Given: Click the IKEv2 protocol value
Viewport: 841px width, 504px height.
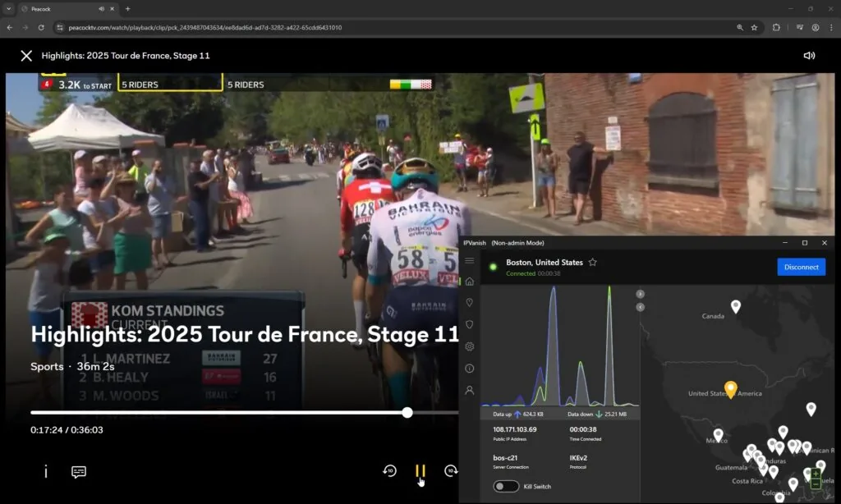Looking at the screenshot, I should coord(578,458).
